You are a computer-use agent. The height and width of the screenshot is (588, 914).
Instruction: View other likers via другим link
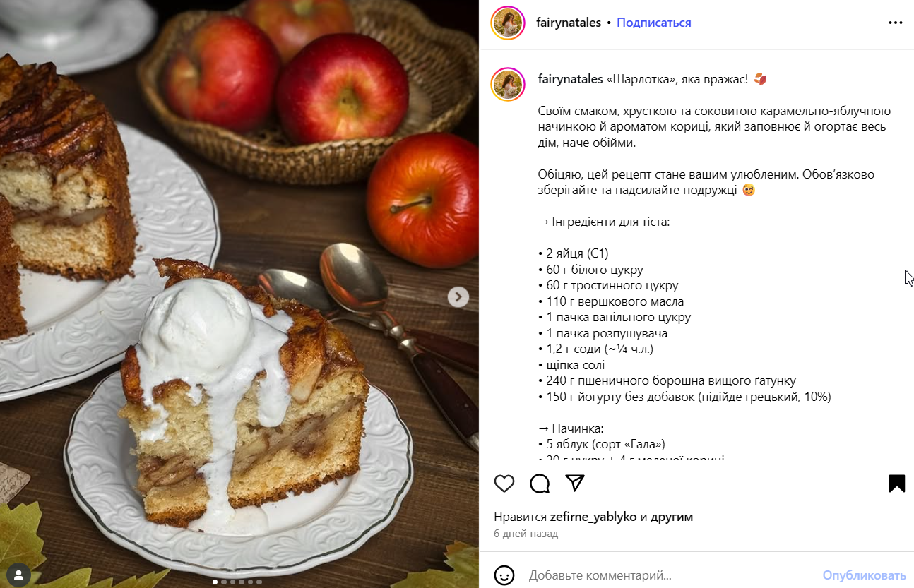(672, 517)
